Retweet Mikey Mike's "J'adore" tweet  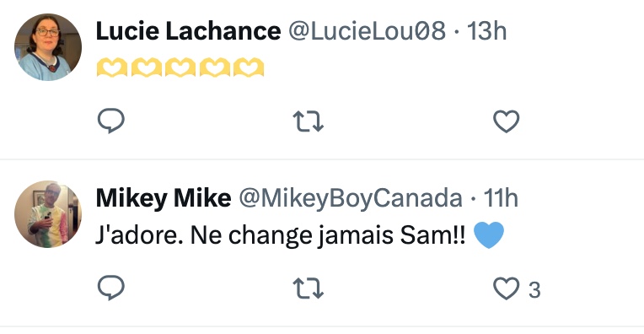(x=308, y=288)
